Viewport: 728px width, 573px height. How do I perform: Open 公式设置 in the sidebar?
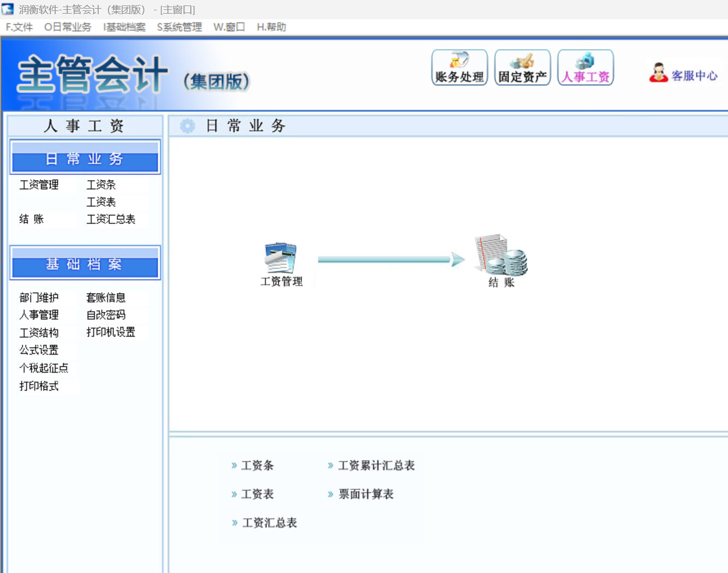39,350
